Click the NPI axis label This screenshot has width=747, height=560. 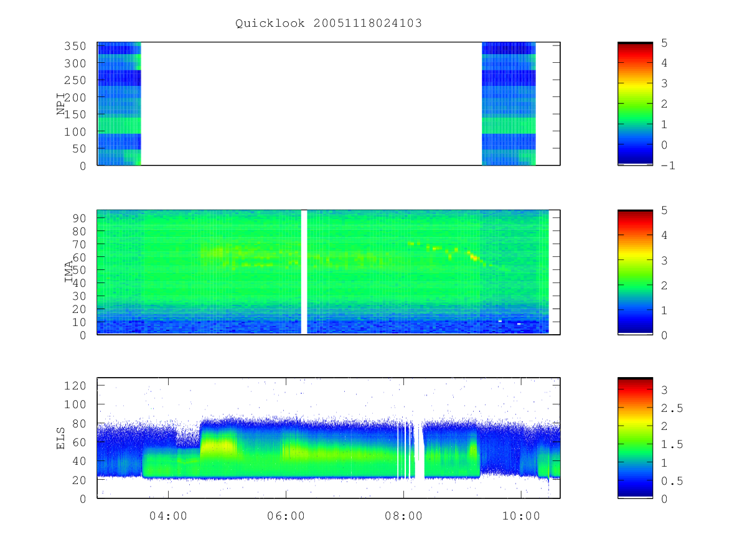coord(62,104)
